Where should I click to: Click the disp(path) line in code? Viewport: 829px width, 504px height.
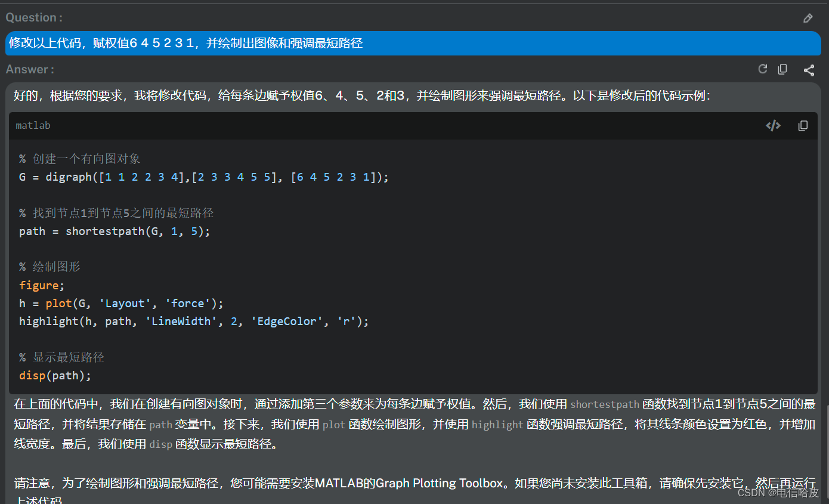[x=55, y=375]
